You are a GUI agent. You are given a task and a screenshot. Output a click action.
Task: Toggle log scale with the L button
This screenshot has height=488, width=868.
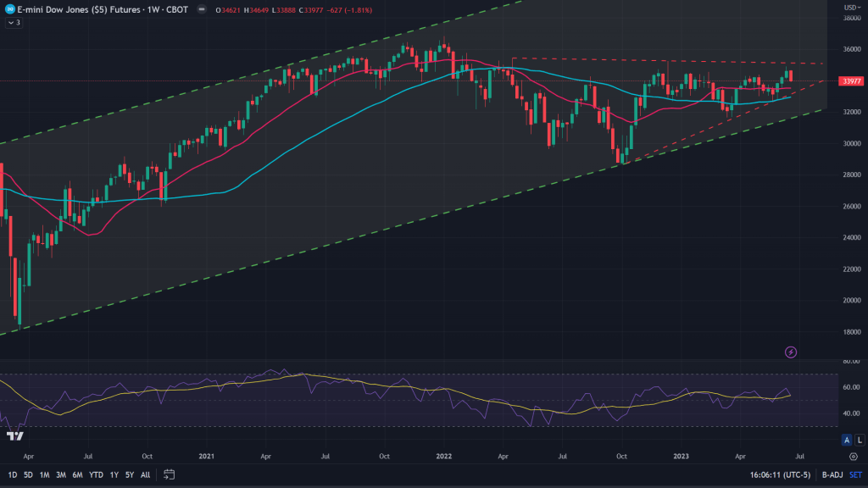858,439
